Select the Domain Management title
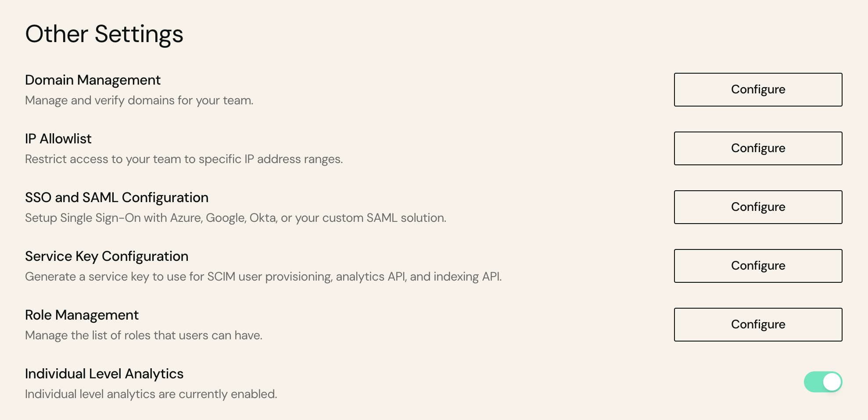Image resolution: width=868 pixels, height=420 pixels. [93, 80]
